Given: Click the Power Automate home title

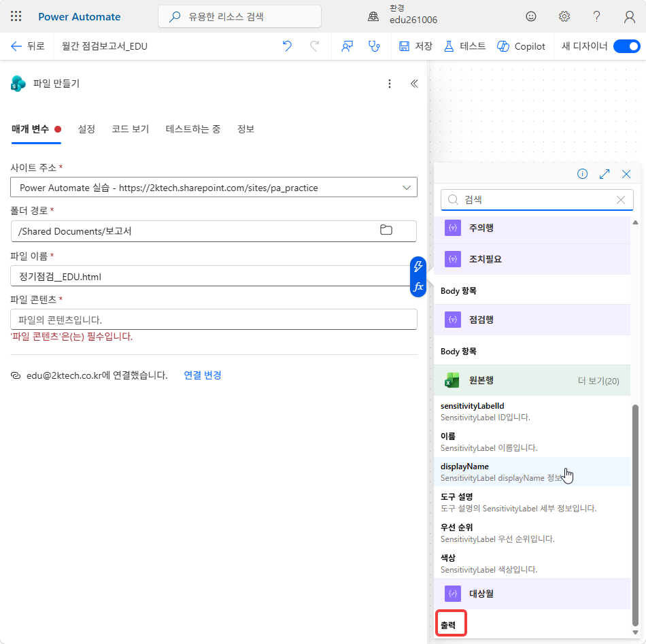Looking at the screenshot, I should click(x=79, y=17).
